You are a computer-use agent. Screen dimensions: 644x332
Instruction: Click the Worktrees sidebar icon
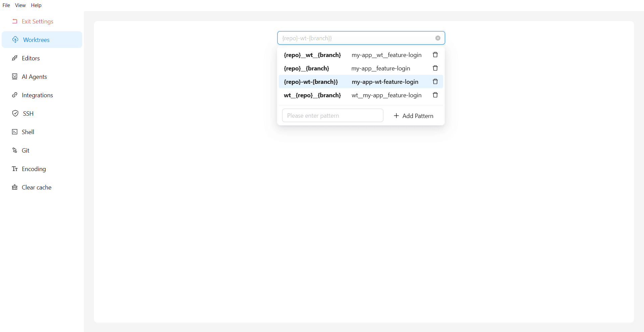coord(15,40)
